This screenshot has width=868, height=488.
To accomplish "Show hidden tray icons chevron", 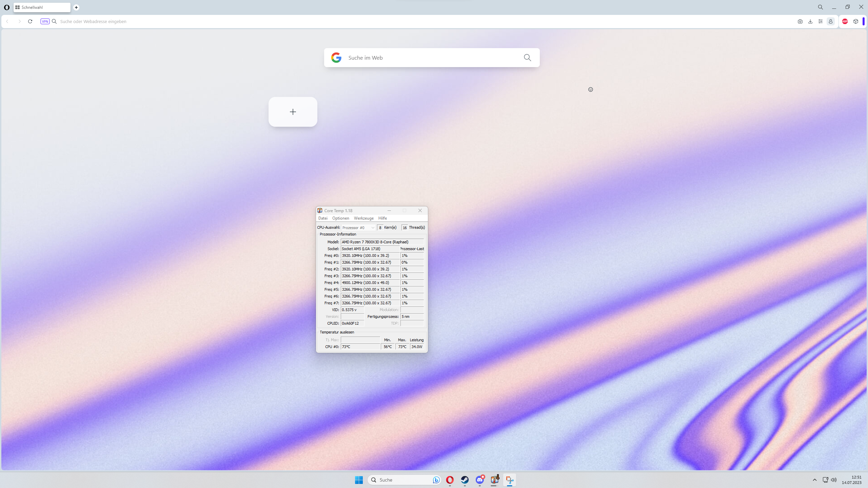I will click(x=815, y=480).
